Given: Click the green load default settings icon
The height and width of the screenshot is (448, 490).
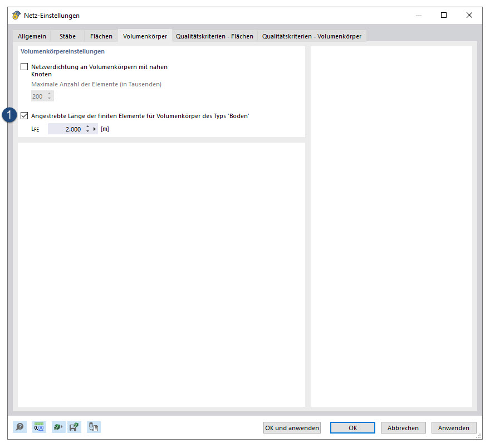Looking at the screenshot, I should click(x=58, y=427).
